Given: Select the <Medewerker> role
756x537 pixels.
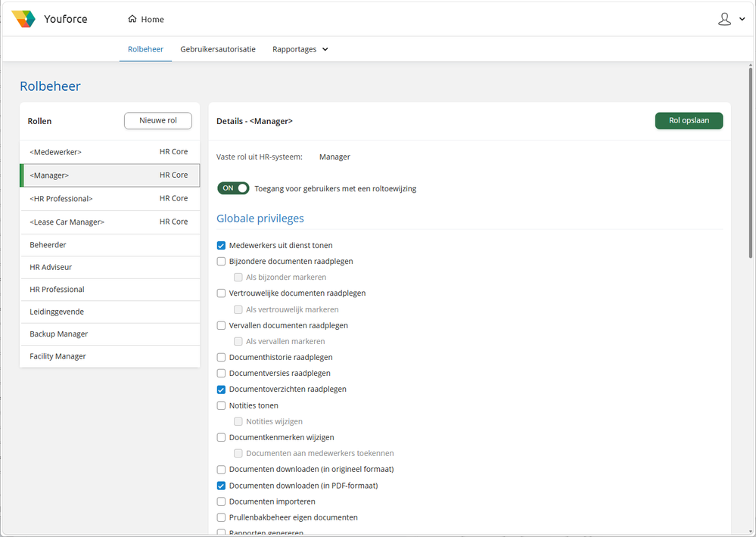Looking at the screenshot, I should point(110,152).
